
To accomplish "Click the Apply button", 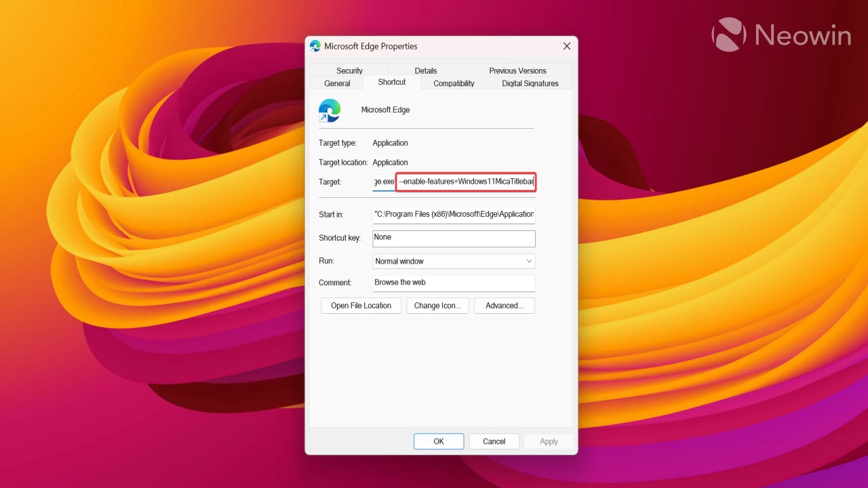I will pos(549,441).
